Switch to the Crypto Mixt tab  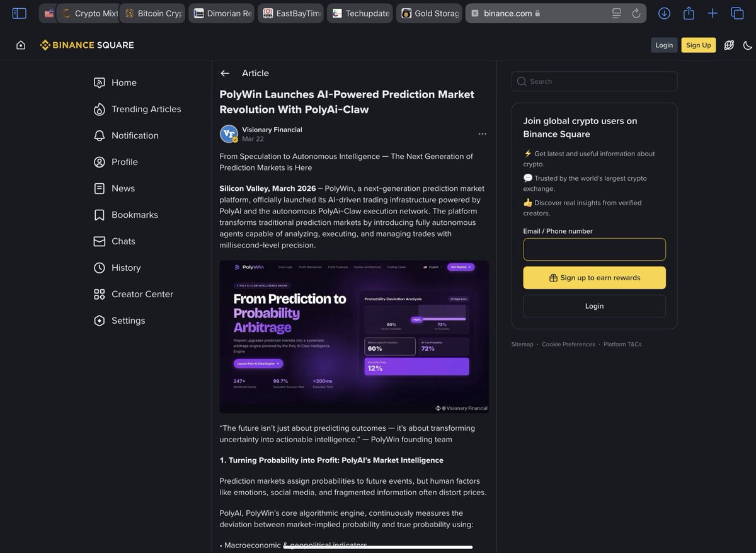(90, 13)
